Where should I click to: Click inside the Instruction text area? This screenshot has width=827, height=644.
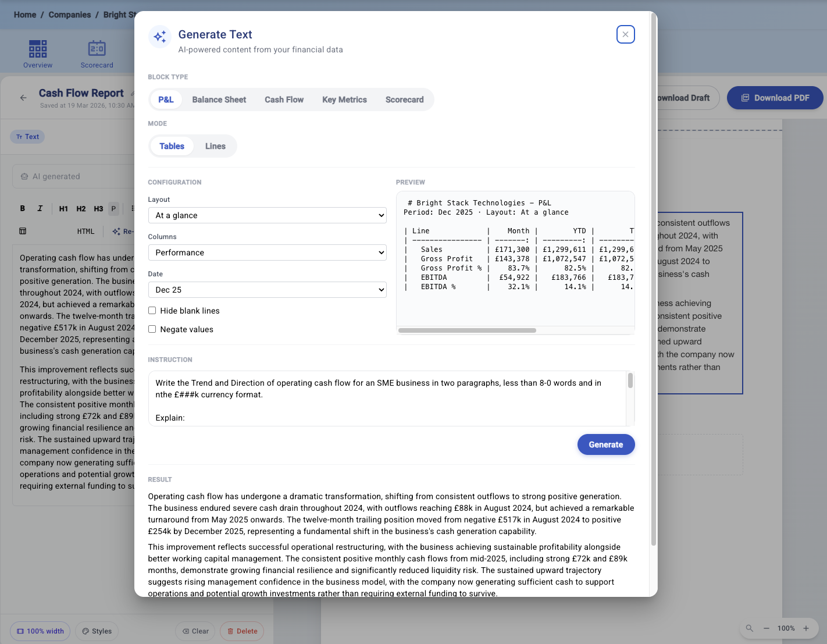387,399
